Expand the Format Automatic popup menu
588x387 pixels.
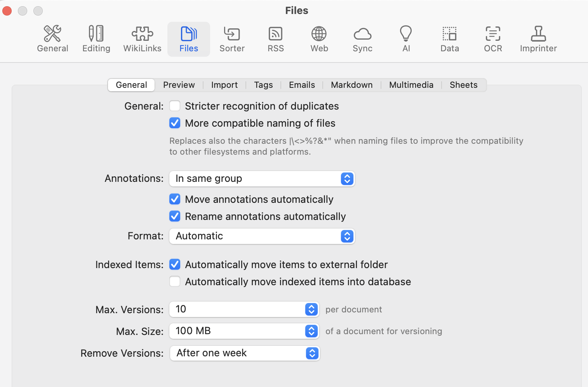pos(262,236)
